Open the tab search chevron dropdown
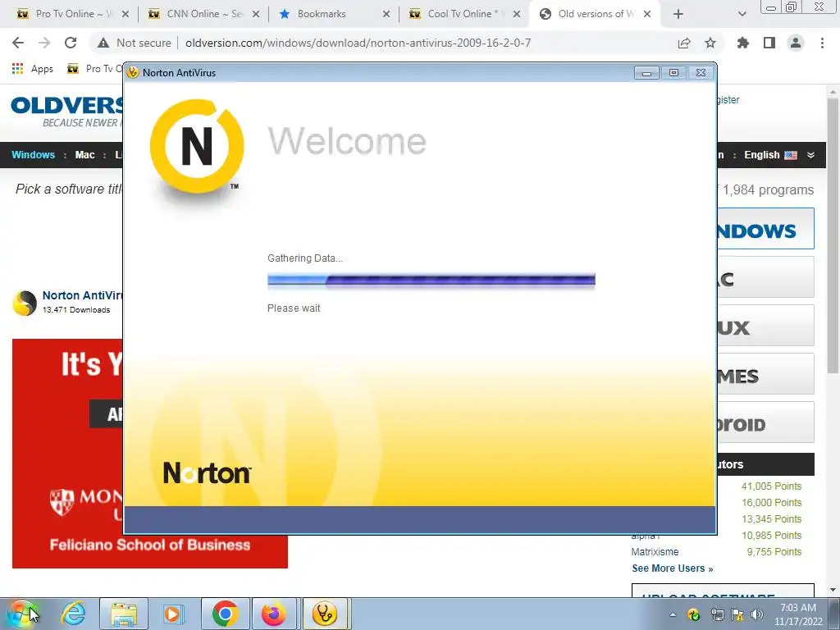 [742, 14]
